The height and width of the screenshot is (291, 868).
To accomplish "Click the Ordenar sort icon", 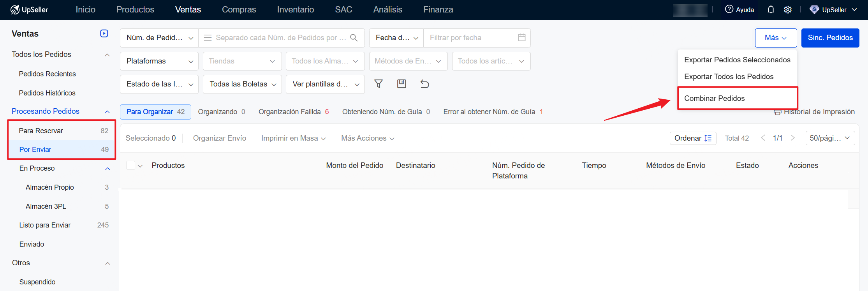I will 708,138.
